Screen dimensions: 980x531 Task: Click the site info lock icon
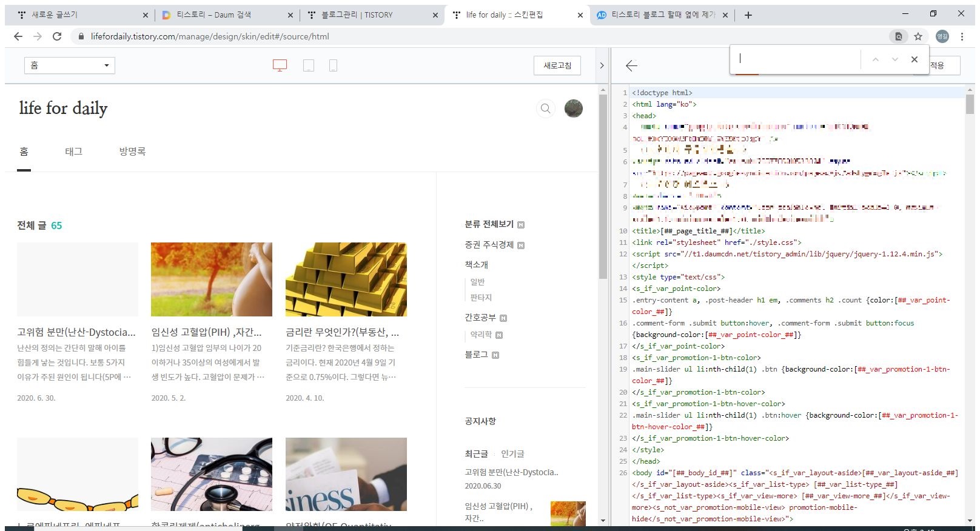pyautogui.click(x=81, y=36)
